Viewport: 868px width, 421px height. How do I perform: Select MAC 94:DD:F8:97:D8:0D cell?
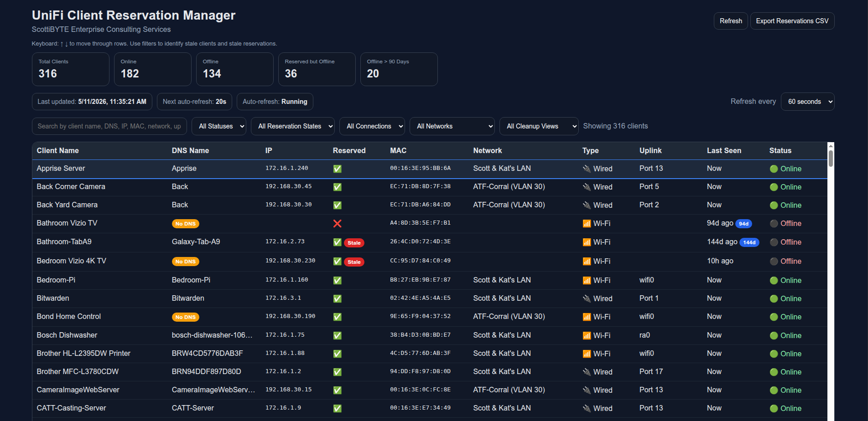(420, 371)
